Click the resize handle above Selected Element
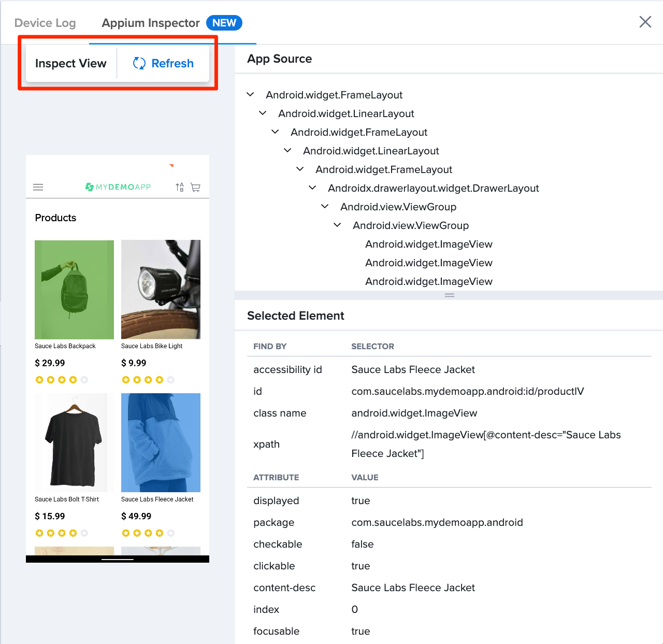This screenshot has width=663, height=644. tap(449, 295)
